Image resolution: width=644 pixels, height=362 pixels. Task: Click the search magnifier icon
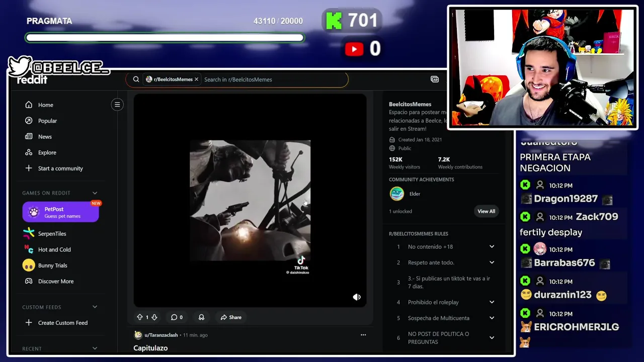pyautogui.click(x=136, y=79)
